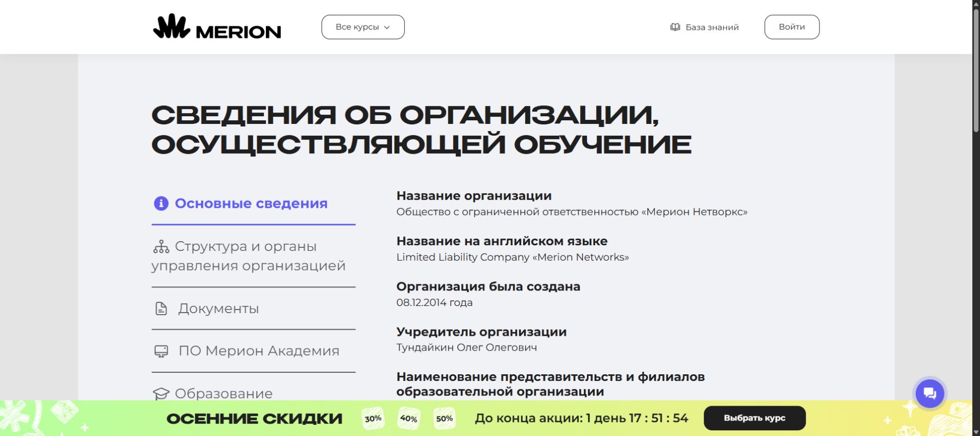This screenshot has width=980, height=436.
Task: Click the monitor icon beside ПО Мерион Академия
Action: point(161,351)
